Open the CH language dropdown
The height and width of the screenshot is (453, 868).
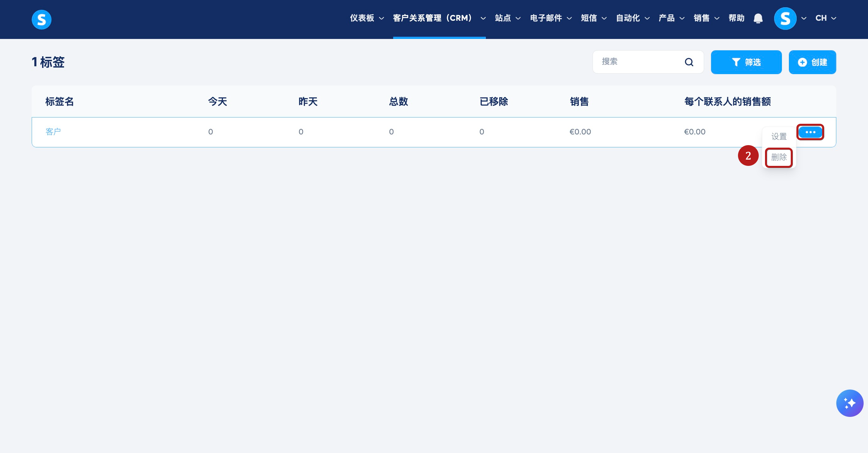tap(825, 18)
